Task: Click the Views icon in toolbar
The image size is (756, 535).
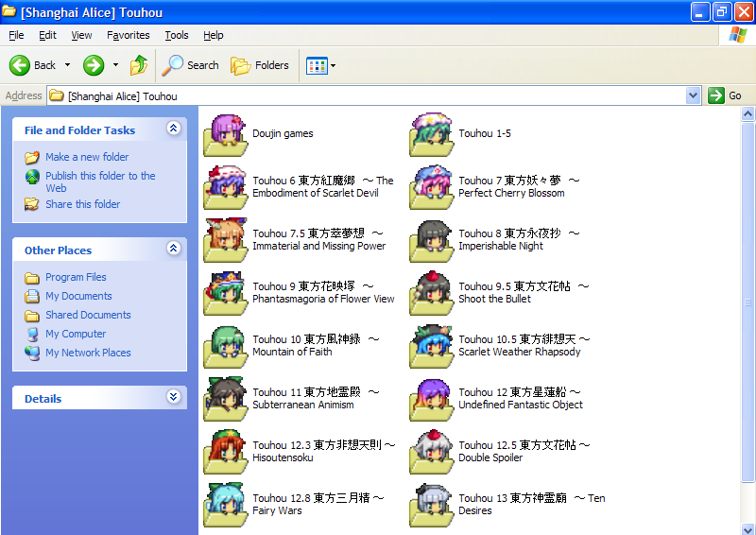Action: click(x=317, y=65)
